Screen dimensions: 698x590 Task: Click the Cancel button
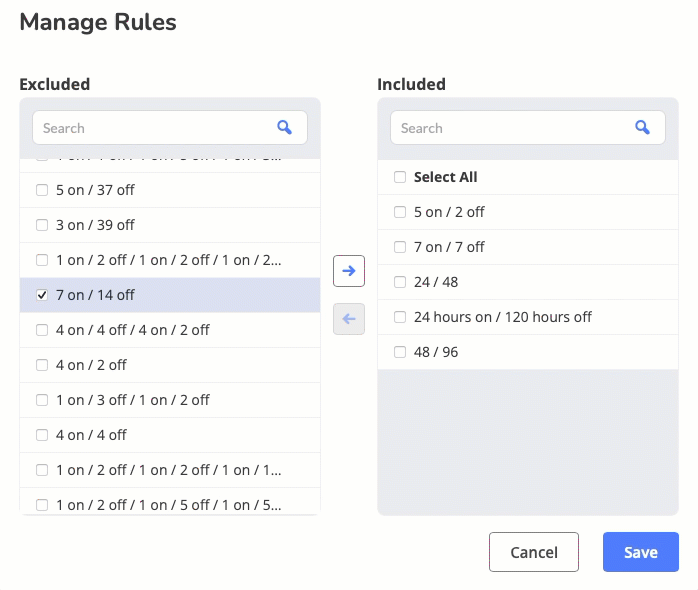534,552
